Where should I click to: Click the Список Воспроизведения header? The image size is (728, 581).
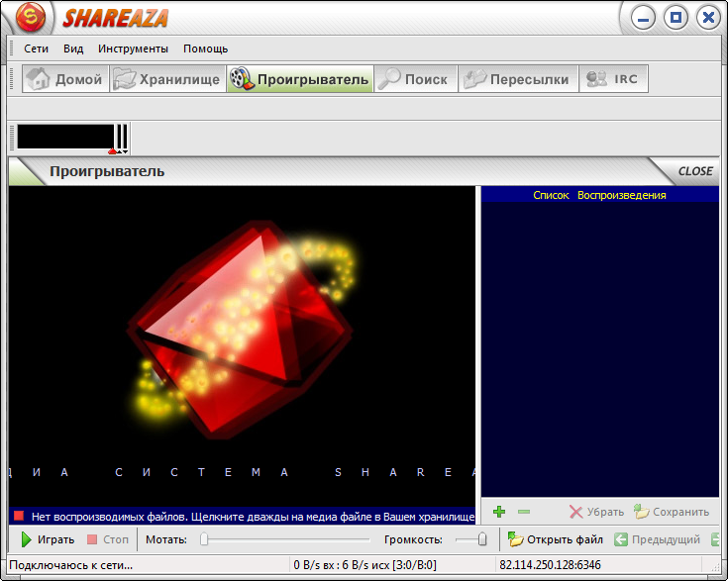tap(599, 195)
